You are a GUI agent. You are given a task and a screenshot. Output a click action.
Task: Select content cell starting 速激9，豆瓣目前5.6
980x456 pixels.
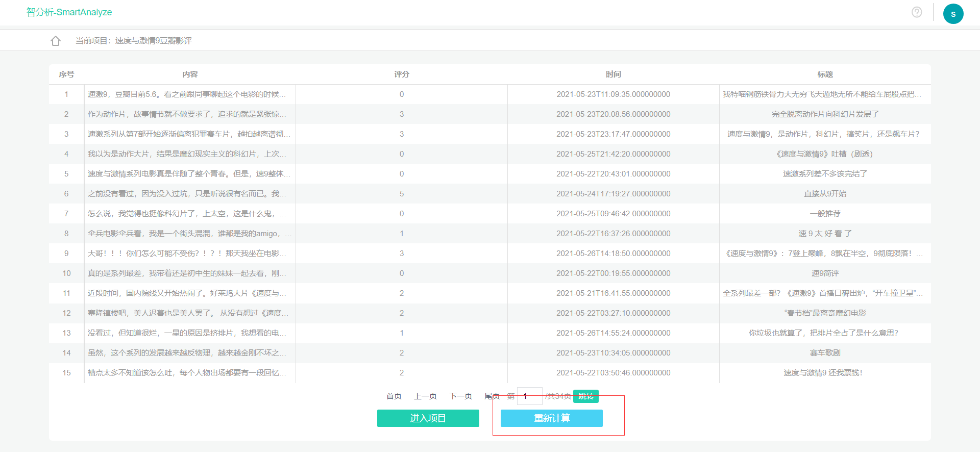(190, 94)
